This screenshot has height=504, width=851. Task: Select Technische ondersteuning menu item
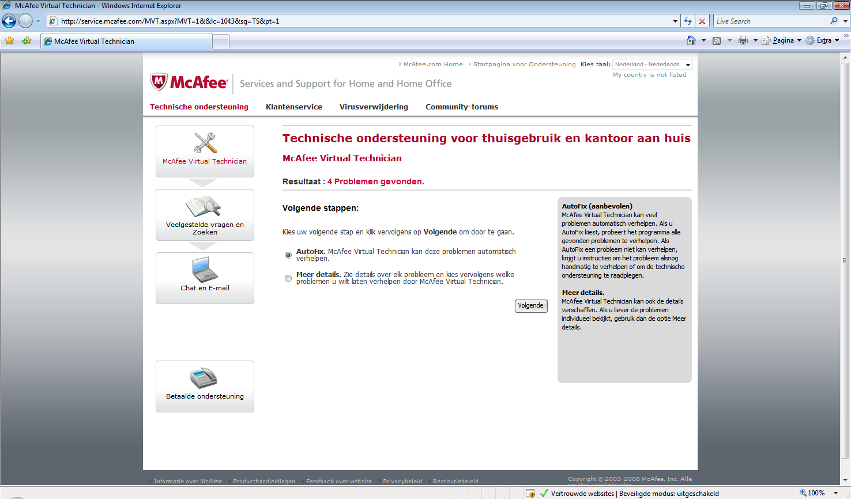pos(199,107)
